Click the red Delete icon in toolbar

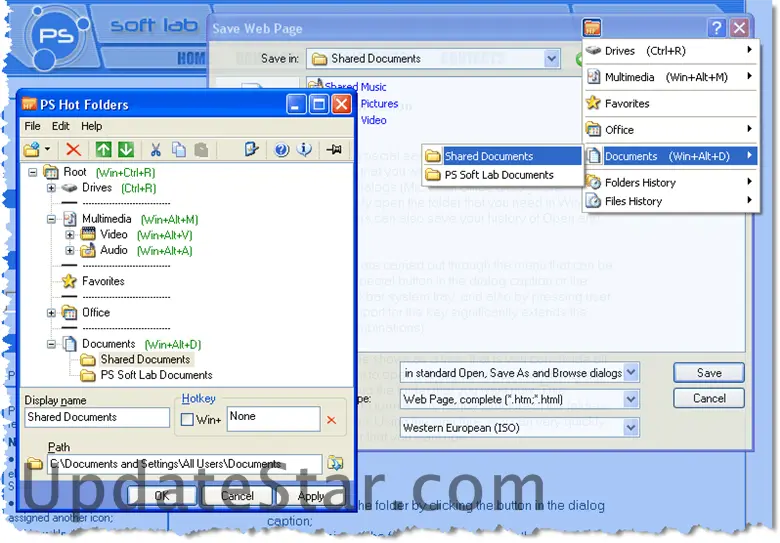[x=73, y=149]
